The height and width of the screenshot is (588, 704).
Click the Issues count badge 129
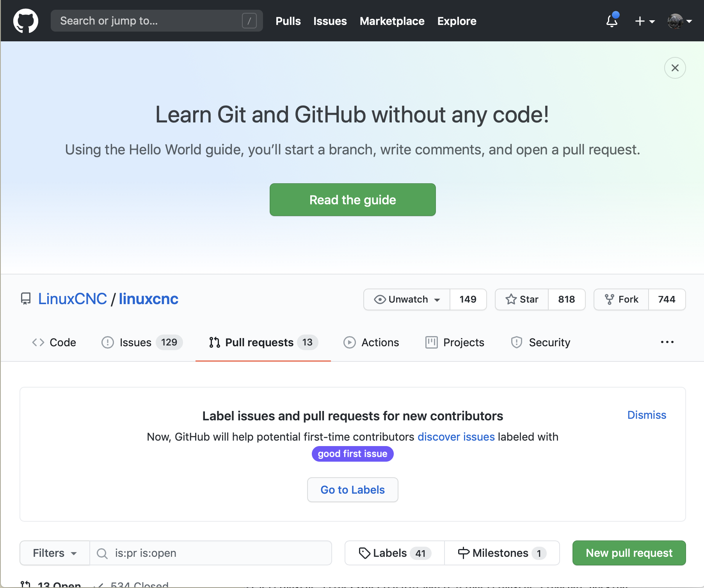click(169, 342)
